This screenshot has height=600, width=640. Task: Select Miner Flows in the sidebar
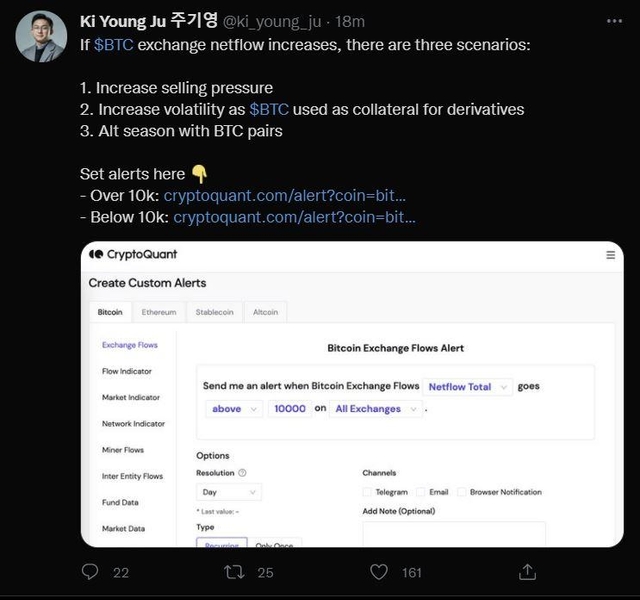coord(123,450)
